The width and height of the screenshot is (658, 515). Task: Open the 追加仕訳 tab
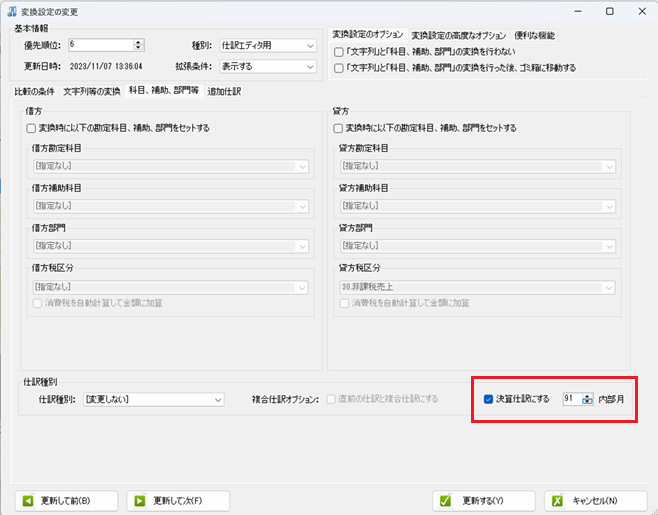click(225, 91)
